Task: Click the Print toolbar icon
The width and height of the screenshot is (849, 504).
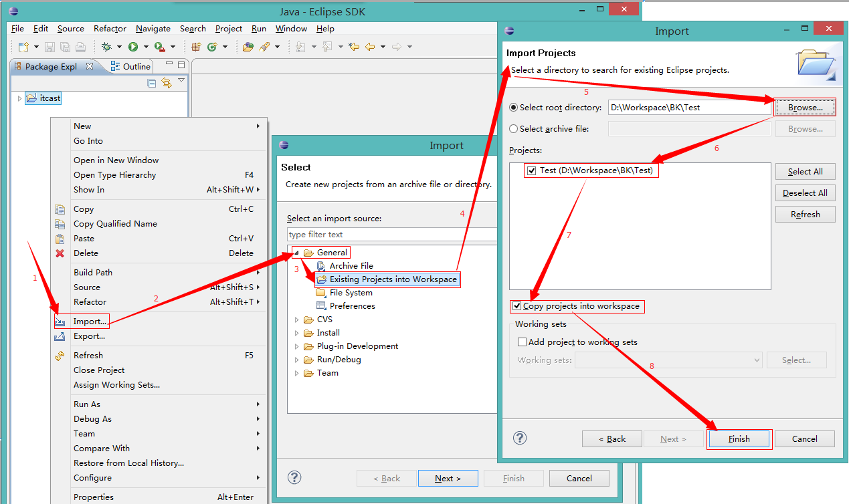Action: point(80,47)
